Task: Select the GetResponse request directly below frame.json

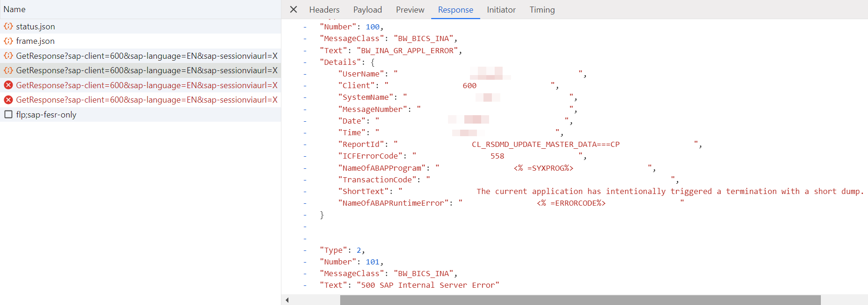Action: tap(140, 56)
